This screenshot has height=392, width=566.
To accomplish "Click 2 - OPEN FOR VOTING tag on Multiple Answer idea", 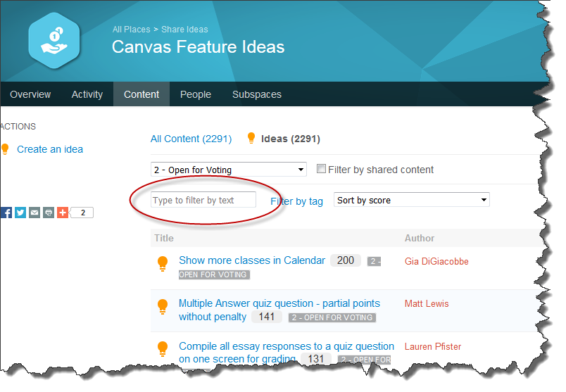I will pos(332,317).
